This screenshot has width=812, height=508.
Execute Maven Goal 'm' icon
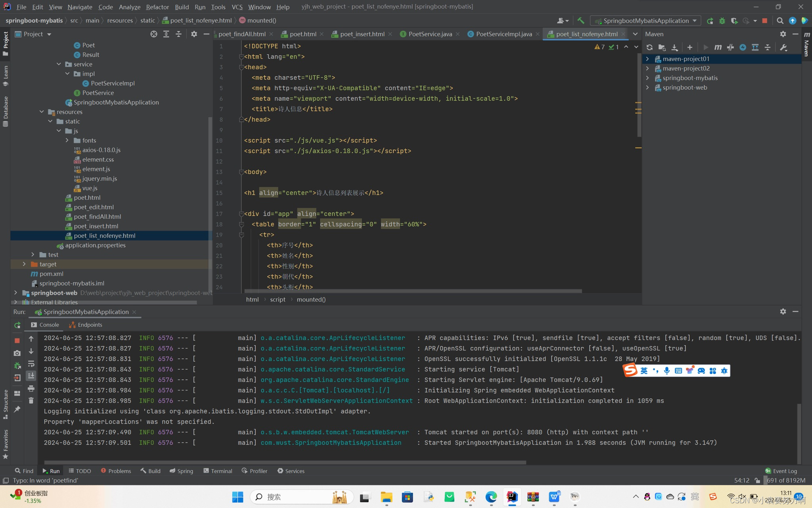point(718,47)
